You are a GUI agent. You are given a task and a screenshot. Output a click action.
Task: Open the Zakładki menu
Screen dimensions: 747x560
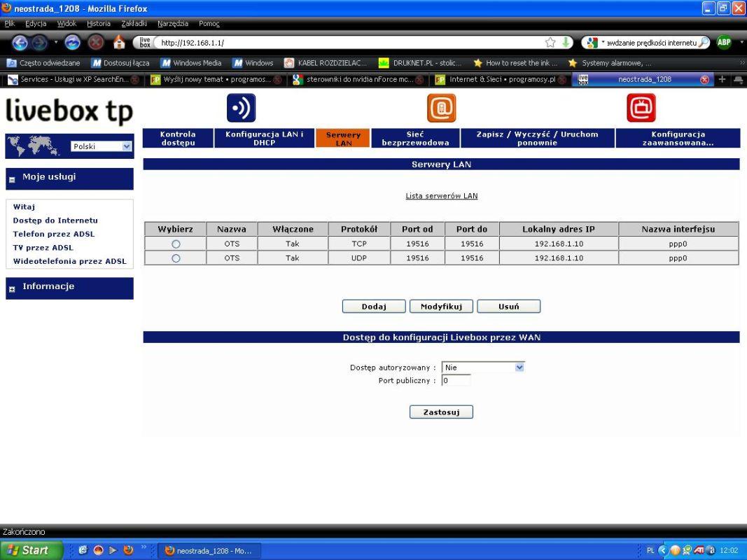pyautogui.click(x=134, y=23)
